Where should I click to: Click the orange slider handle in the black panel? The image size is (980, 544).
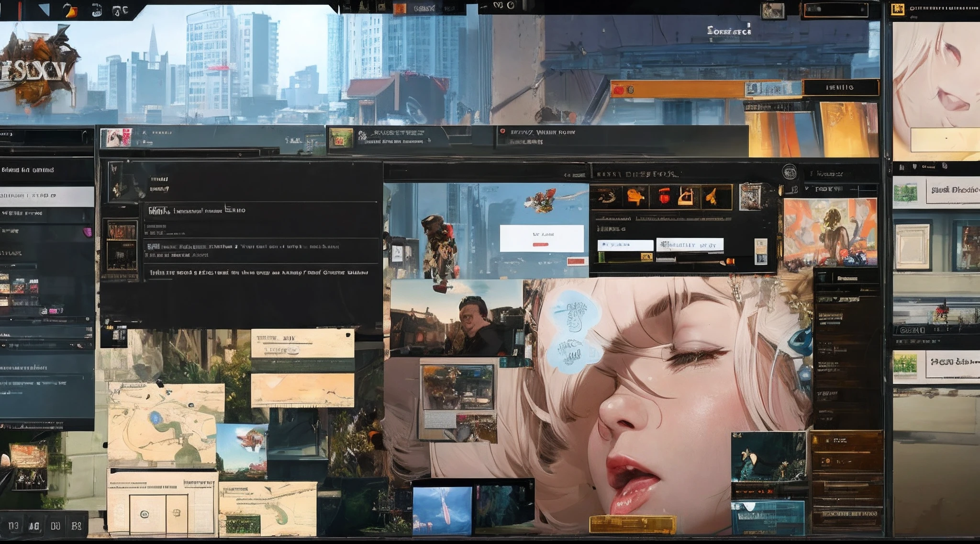(x=730, y=261)
